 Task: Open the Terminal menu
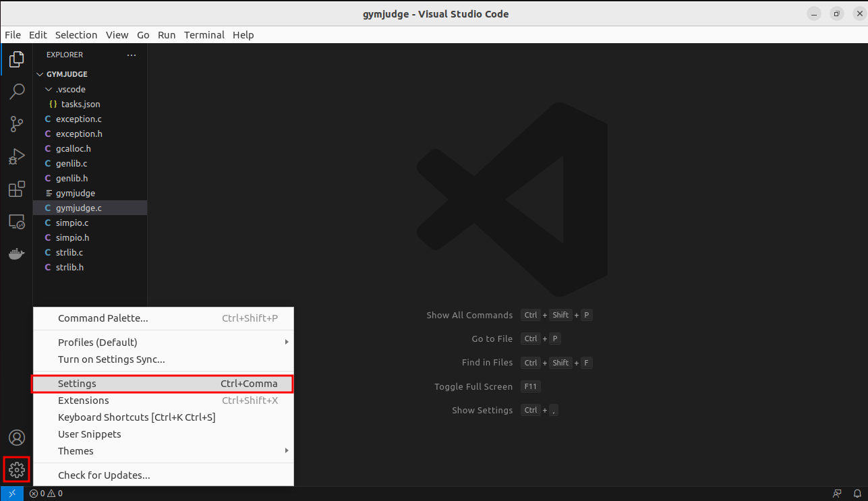click(x=204, y=35)
